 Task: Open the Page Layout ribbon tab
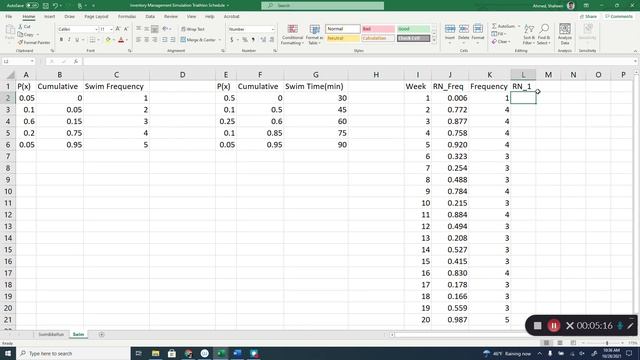[x=96, y=16]
